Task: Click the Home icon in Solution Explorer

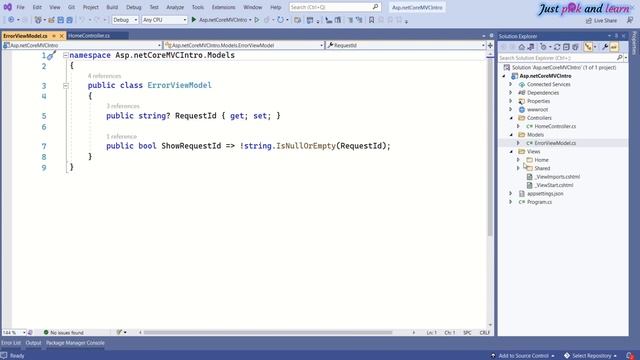Action: 522,47
